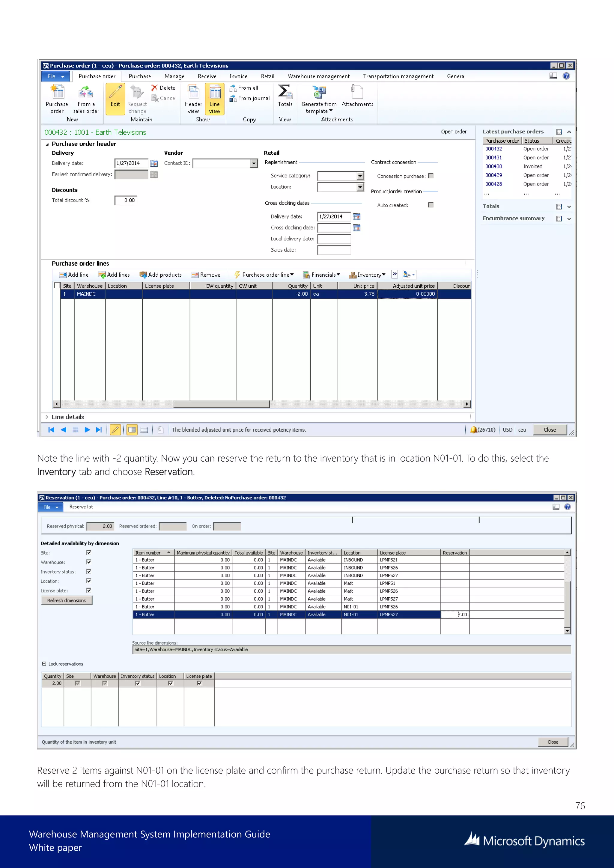
Task: Open the Purchase order line menu
Action: tap(264, 275)
